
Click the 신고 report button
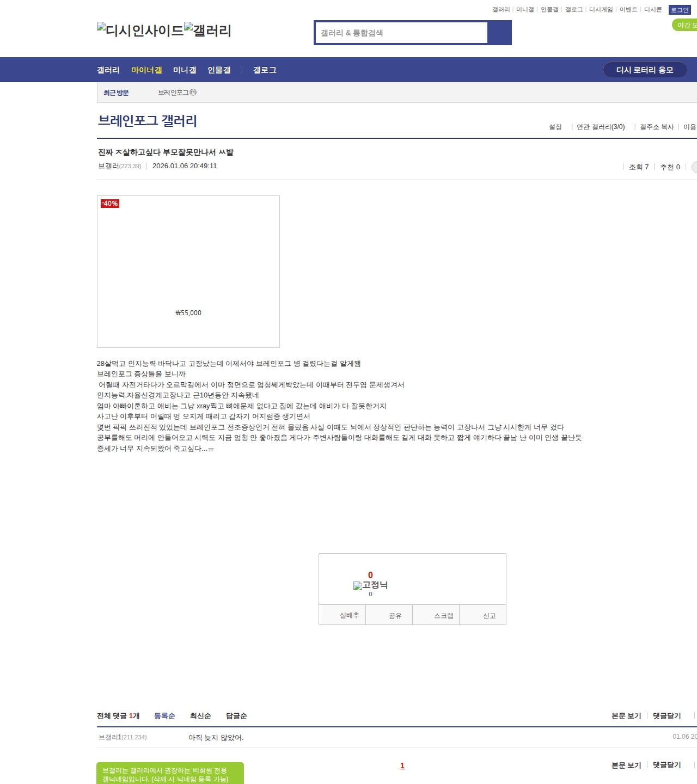pos(483,615)
